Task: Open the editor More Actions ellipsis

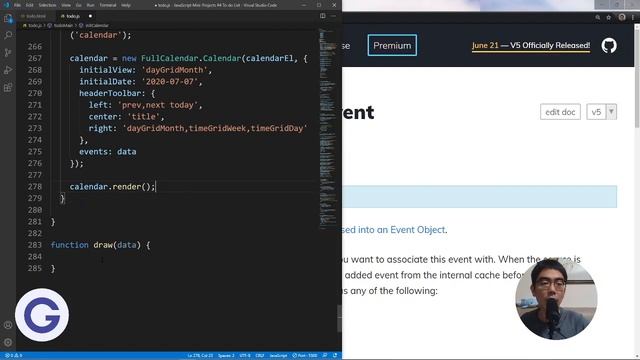Action: coord(333,16)
